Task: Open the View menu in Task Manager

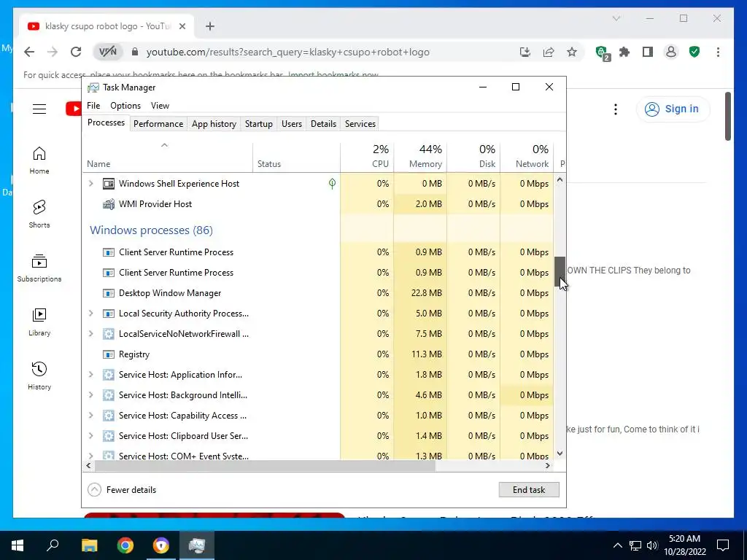Action: [160, 105]
